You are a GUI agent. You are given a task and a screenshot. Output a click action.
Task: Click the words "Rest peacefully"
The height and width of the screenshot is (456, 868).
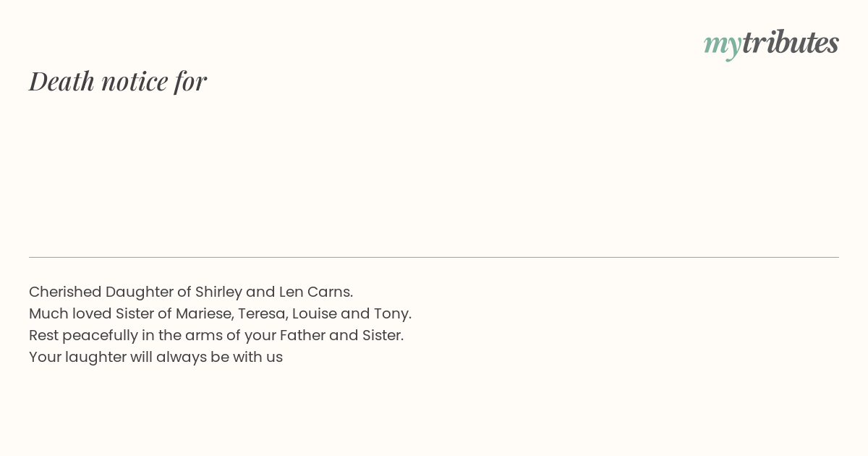click(80, 336)
